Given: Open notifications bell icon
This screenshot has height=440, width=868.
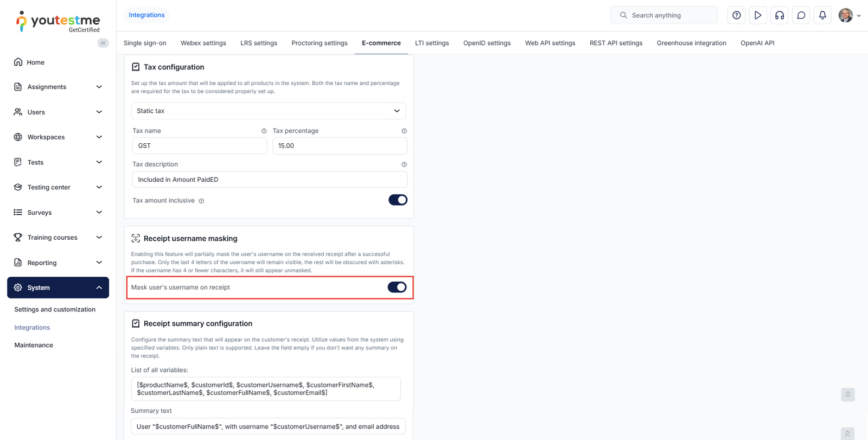Looking at the screenshot, I should click(x=822, y=15).
